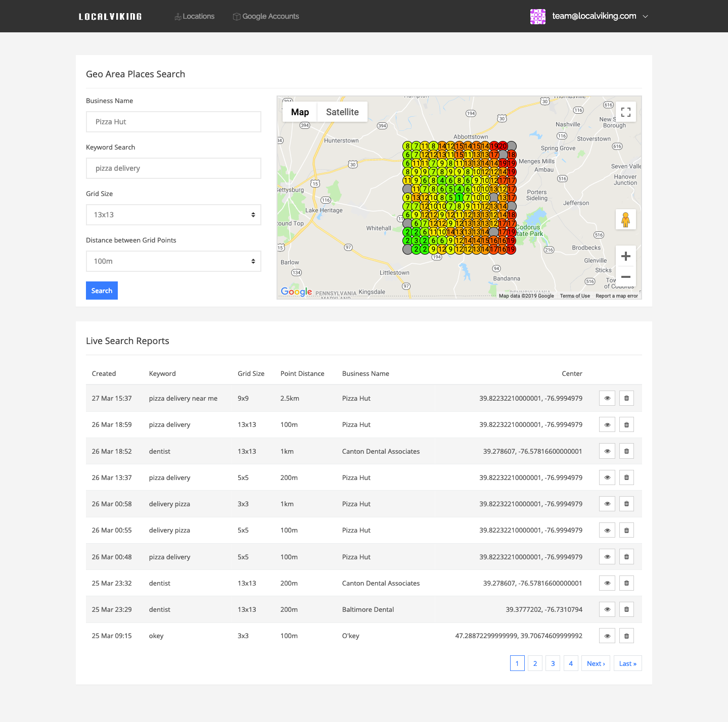View the 26 Mar 18:59 pizza delivery report
The height and width of the screenshot is (722, 728).
click(607, 424)
